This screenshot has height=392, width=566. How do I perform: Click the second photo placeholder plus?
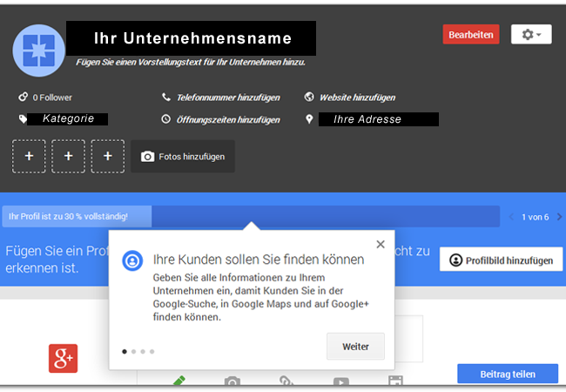(68, 156)
